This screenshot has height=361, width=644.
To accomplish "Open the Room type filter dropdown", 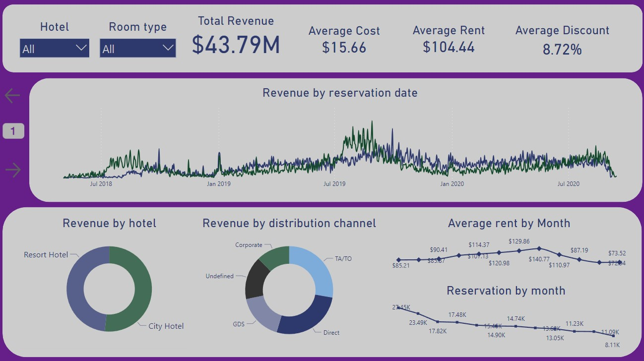I will click(x=137, y=48).
